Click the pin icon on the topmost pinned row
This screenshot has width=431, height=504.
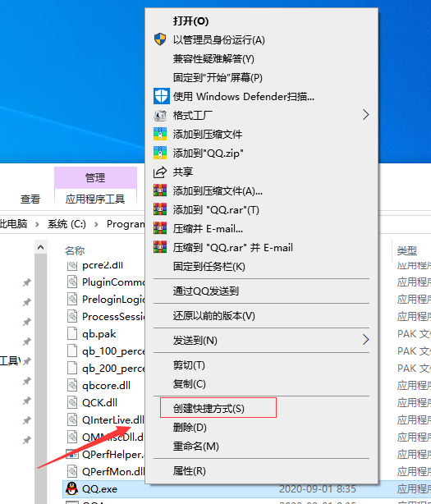26,282
